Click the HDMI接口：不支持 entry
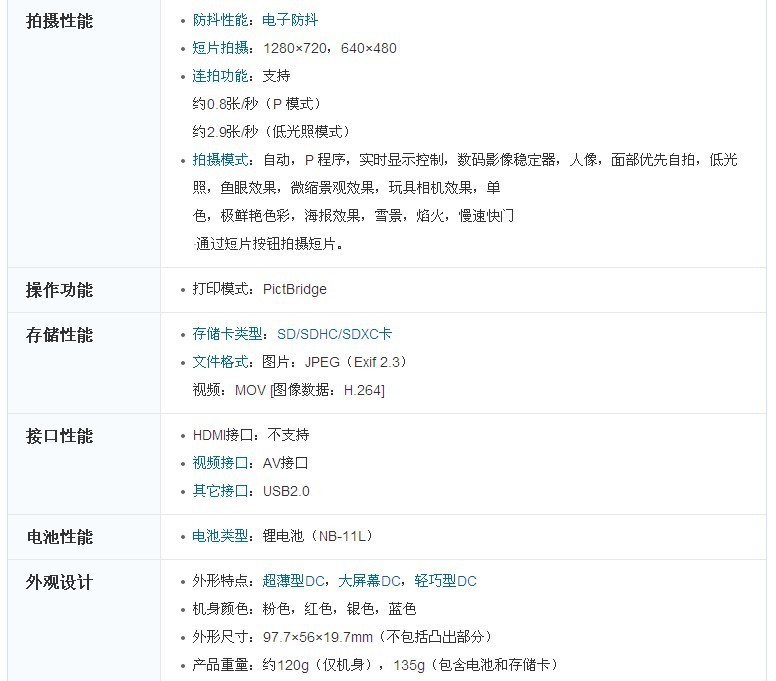This screenshot has height=681, width=776. (x=251, y=435)
